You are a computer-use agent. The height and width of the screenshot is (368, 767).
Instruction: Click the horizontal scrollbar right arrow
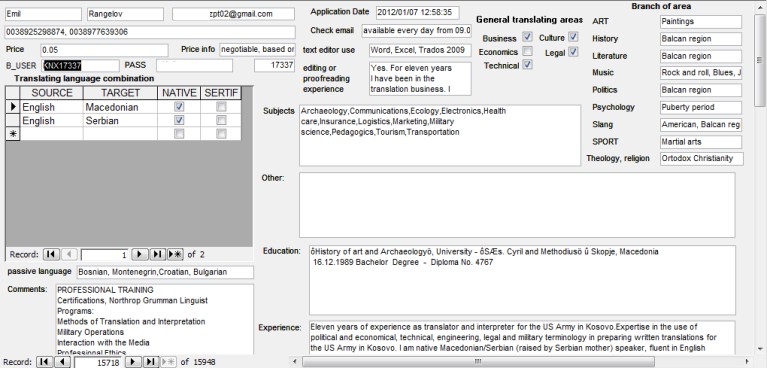[747, 362]
